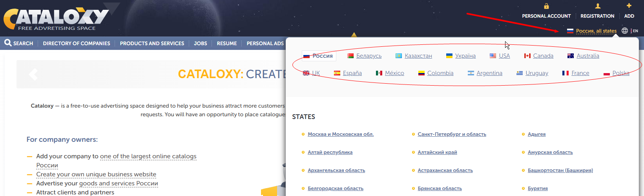This screenshot has width=644, height=196.
Task: Open Directory of Companies menu
Action: point(77,43)
